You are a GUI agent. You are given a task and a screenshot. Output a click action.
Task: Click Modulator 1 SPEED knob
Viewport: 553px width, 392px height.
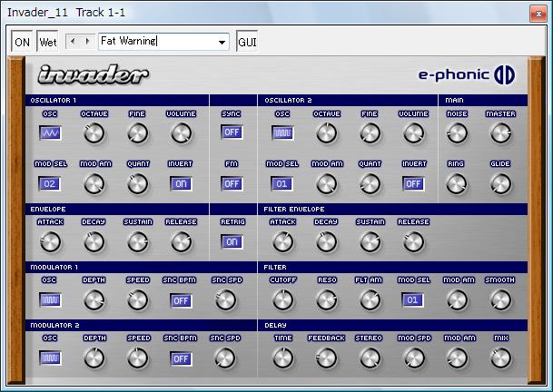coord(137,300)
